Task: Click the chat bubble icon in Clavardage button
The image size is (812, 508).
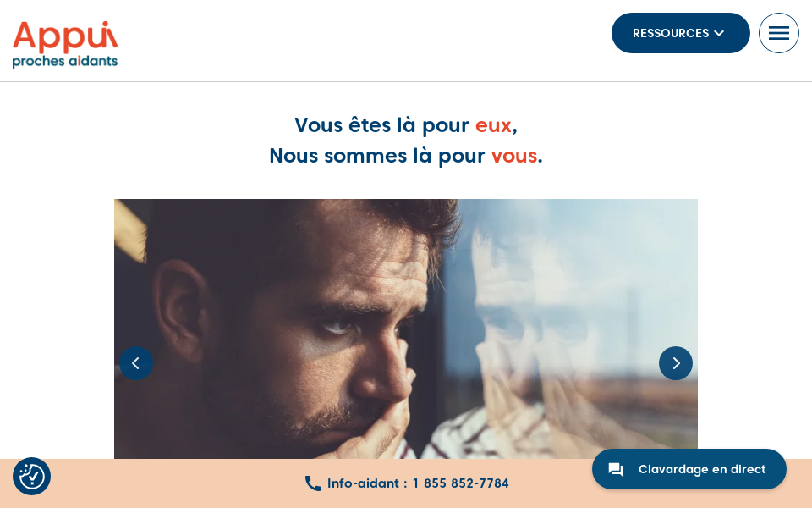Action: 616,469
